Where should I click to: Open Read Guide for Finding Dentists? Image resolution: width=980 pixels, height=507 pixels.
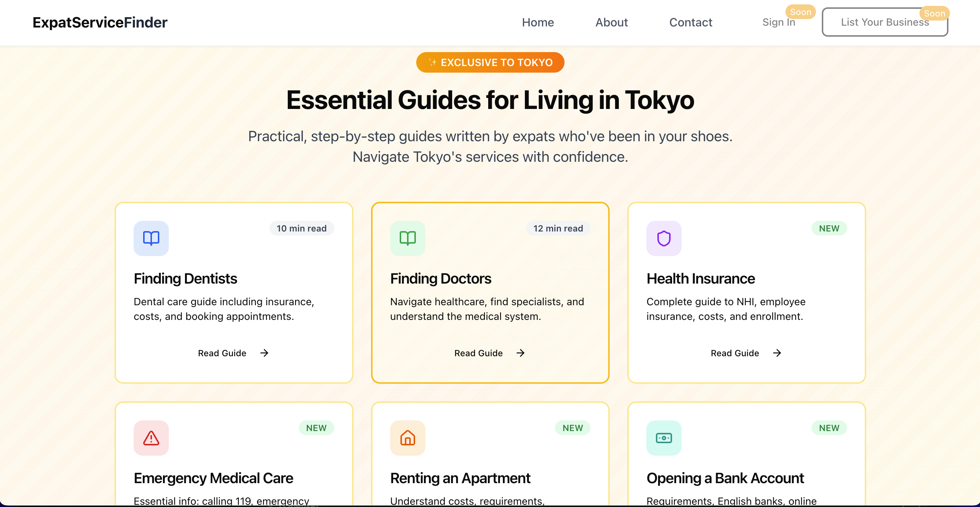233,353
